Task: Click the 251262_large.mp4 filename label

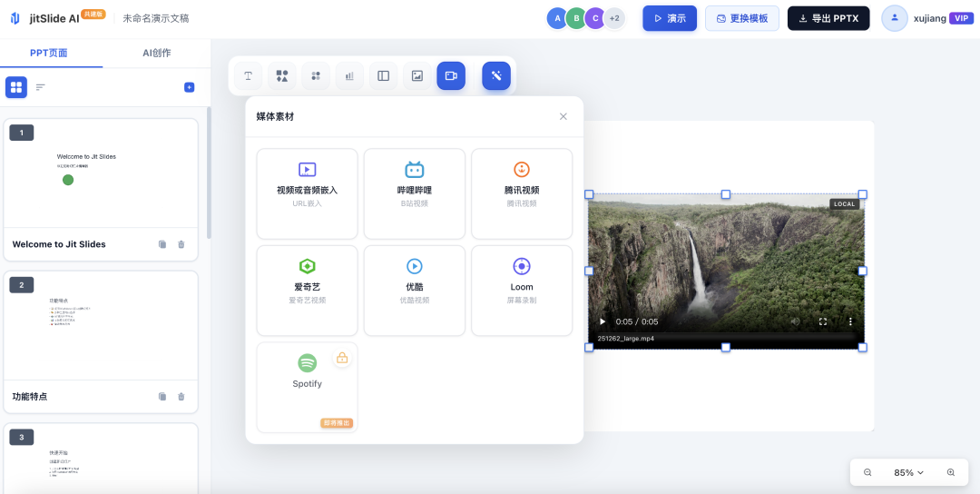Action: coord(625,339)
